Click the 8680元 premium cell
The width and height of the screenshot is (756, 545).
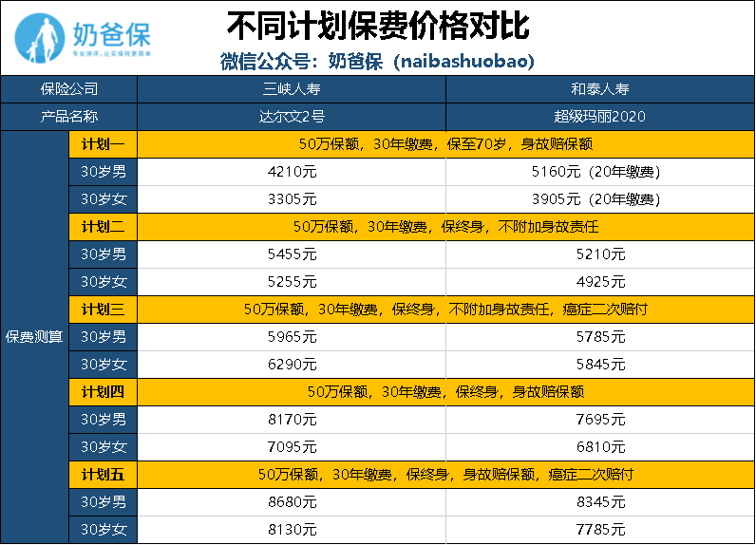292,502
